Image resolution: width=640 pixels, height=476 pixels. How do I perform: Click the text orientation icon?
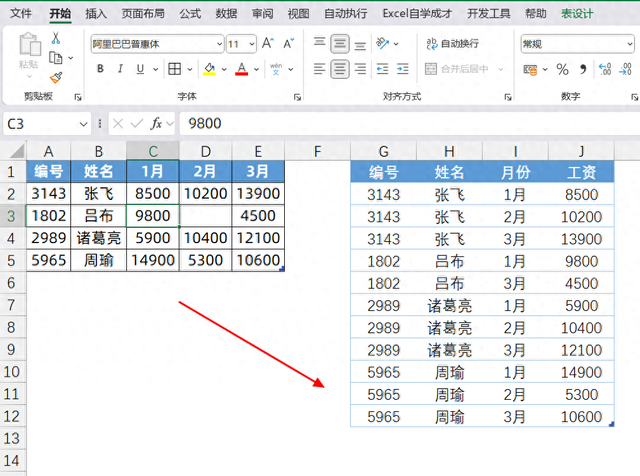point(382,43)
